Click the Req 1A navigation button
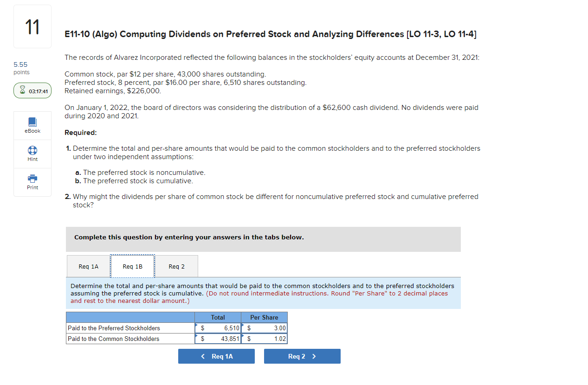 (x=216, y=356)
